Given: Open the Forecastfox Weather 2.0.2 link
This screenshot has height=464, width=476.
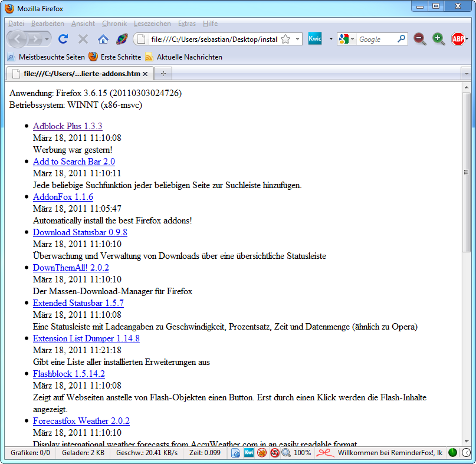Looking at the screenshot, I should (81, 421).
